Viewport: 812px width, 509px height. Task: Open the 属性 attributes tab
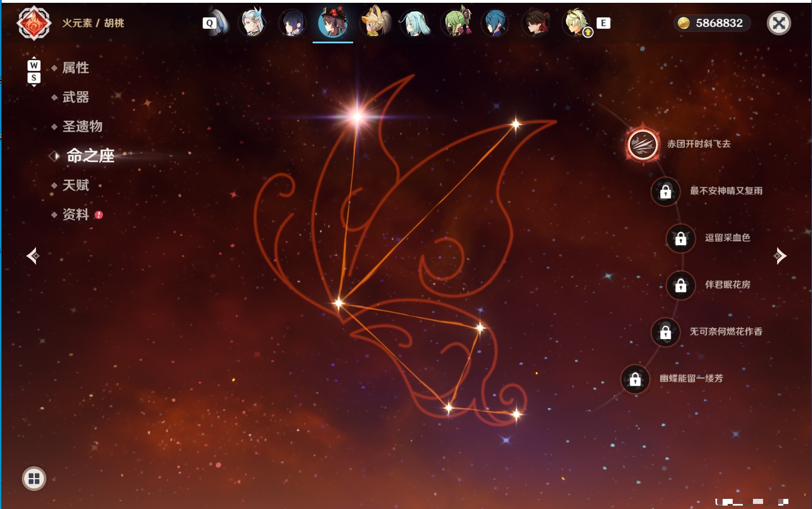75,68
